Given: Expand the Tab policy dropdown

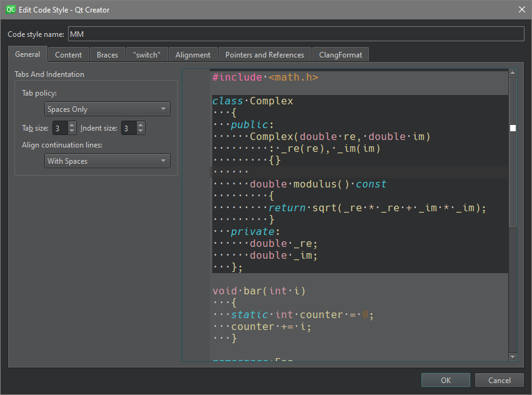Looking at the screenshot, I should [x=107, y=109].
